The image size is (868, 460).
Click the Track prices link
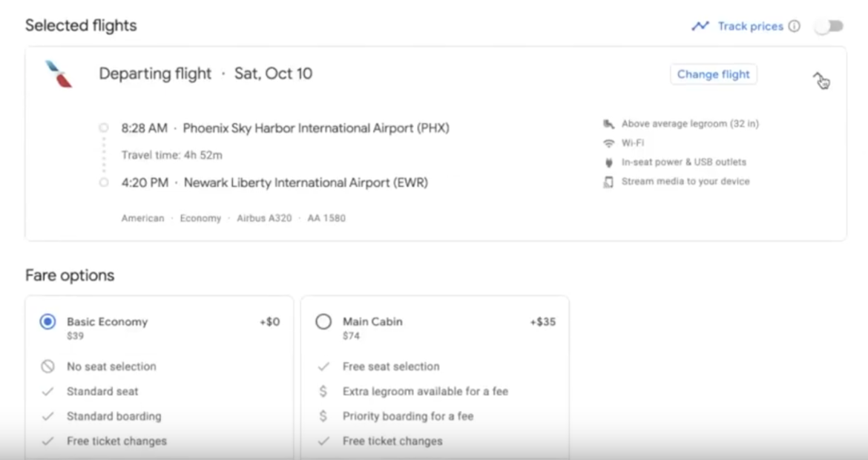pos(752,26)
